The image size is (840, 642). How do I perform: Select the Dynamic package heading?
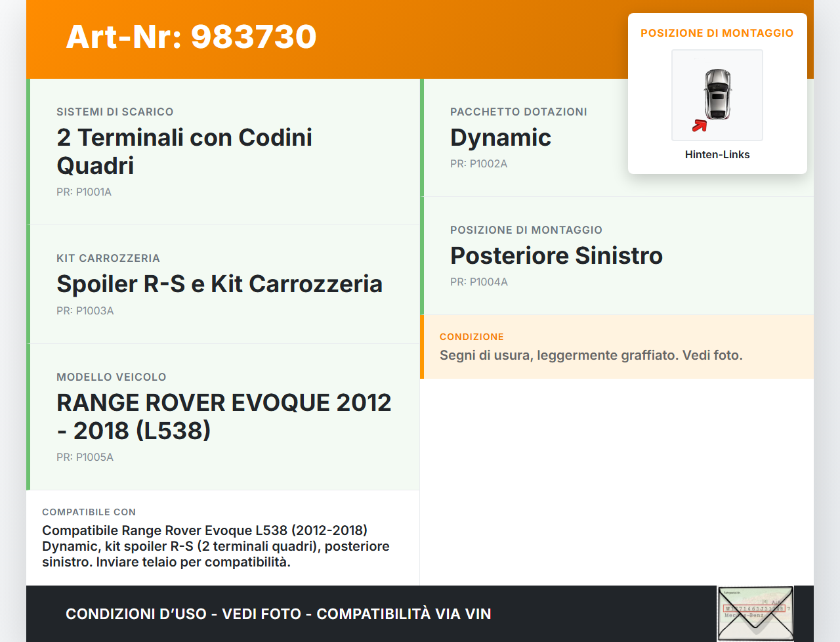tap(501, 138)
